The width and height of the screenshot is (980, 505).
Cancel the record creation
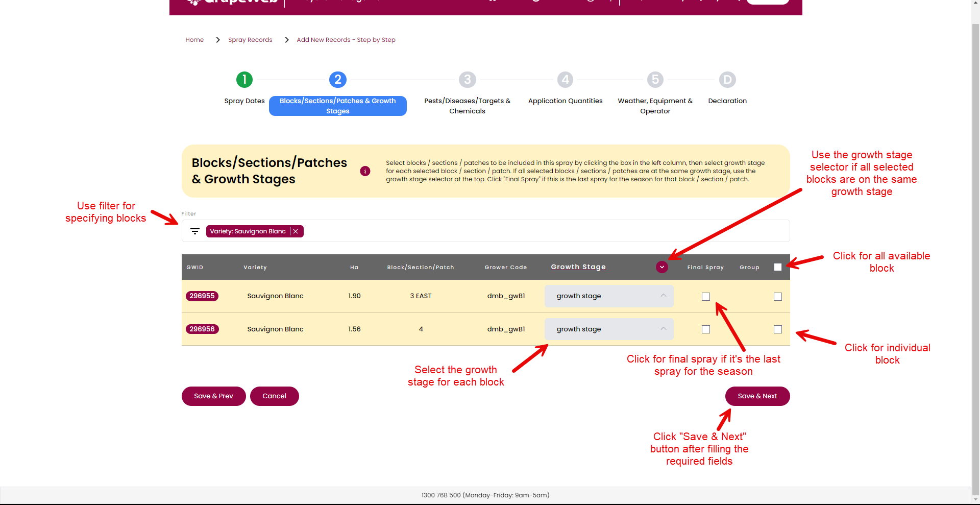pos(274,396)
